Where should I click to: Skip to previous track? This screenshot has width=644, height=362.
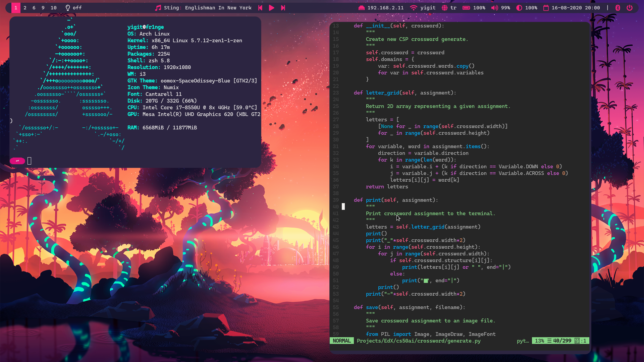pos(260,8)
